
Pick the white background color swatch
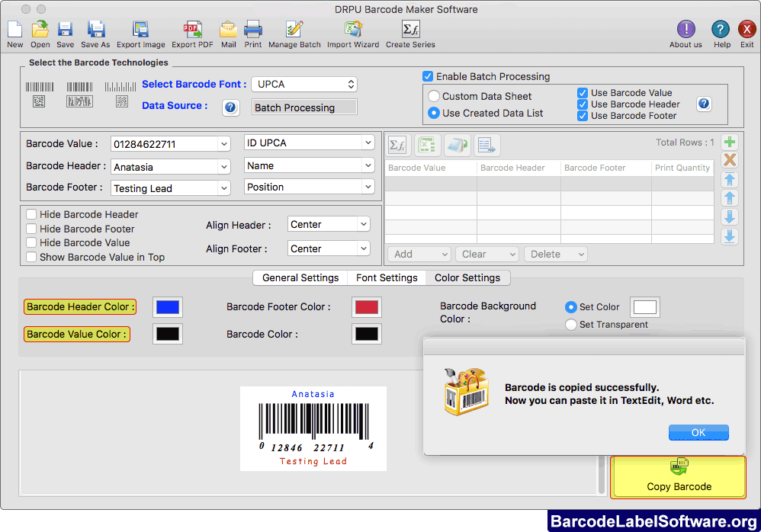click(x=645, y=307)
